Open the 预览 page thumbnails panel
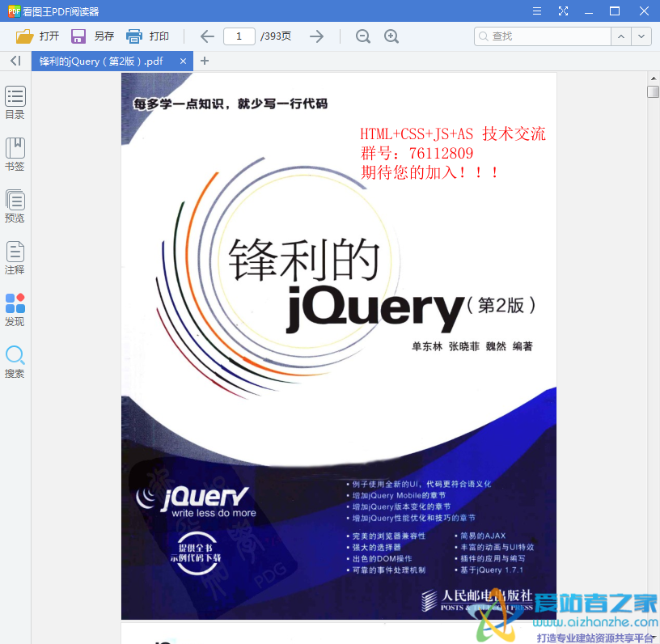The image size is (660, 644). (x=15, y=206)
